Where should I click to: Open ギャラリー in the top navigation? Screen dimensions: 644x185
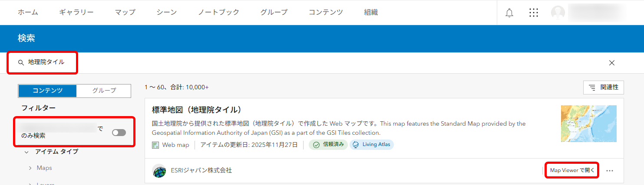pos(76,13)
